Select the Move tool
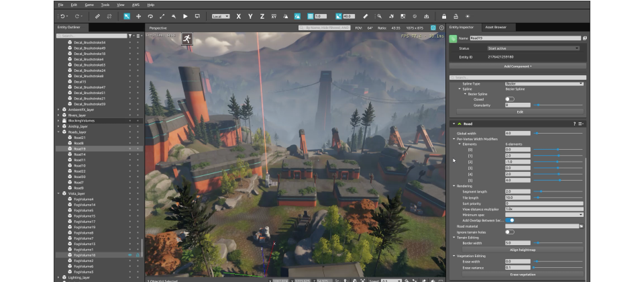 coord(138,16)
